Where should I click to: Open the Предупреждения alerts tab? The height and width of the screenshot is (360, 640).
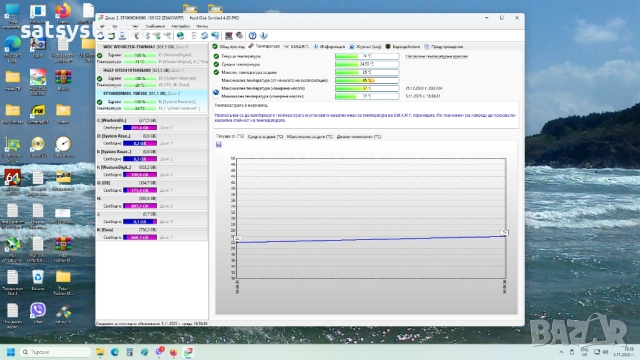(x=443, y=47)
